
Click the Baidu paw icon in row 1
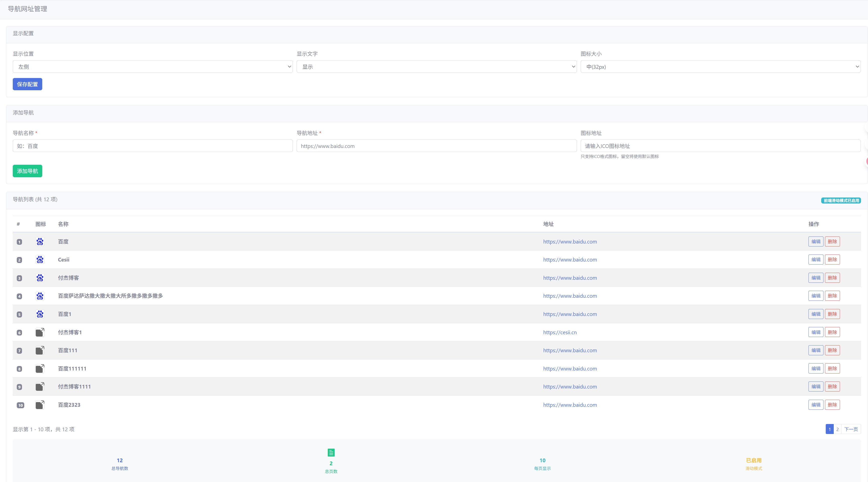[x=40, y=241]
